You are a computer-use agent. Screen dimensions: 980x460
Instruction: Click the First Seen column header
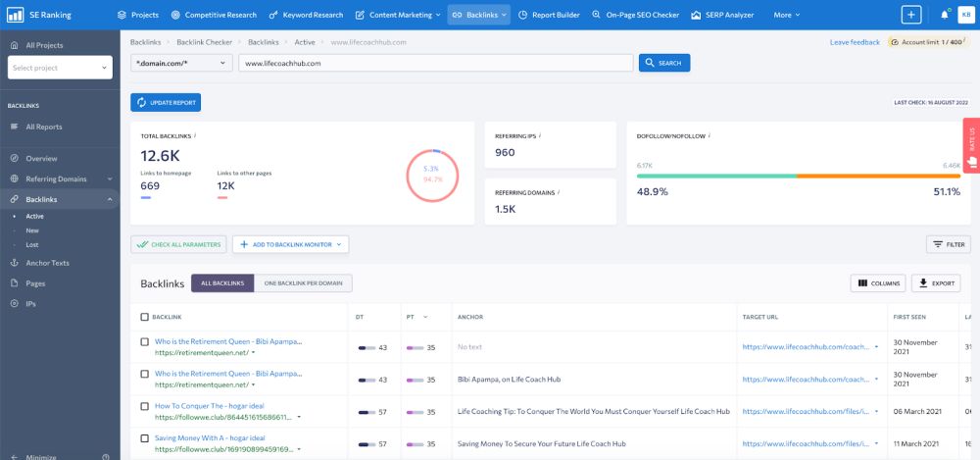pos(909,318)
